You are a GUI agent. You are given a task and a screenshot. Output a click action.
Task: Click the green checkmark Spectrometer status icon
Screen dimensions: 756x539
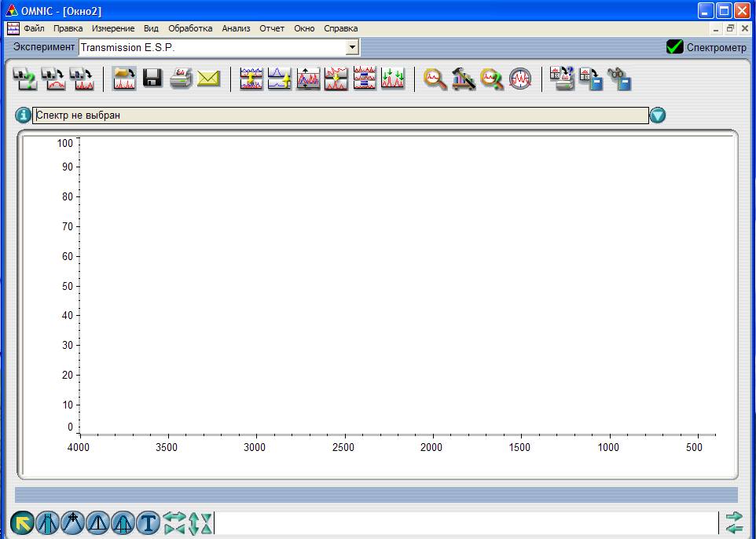coord(674,47)
